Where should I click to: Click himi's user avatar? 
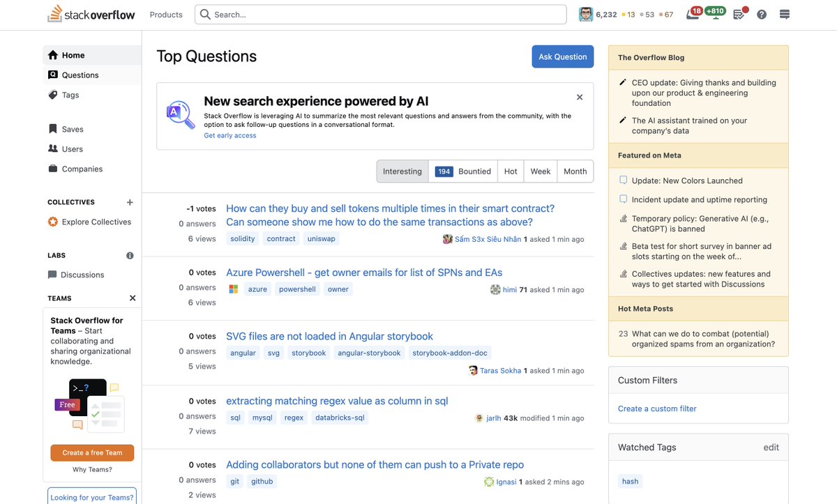(495, 289)
